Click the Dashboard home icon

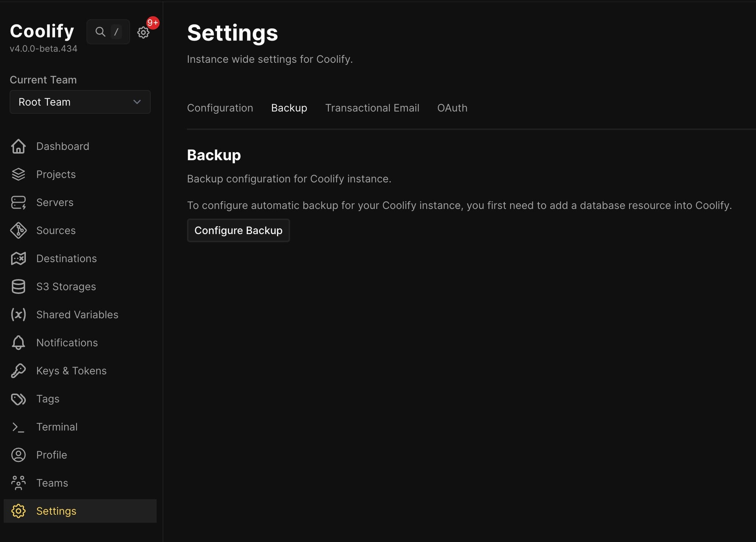(x=18, y=146)
